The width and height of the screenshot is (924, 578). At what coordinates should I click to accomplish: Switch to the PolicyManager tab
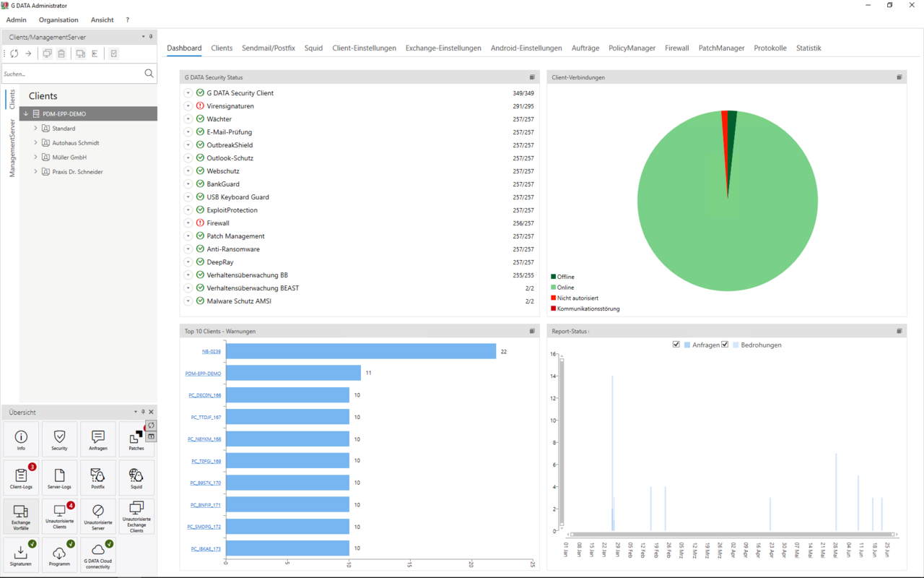click(632, 48)
